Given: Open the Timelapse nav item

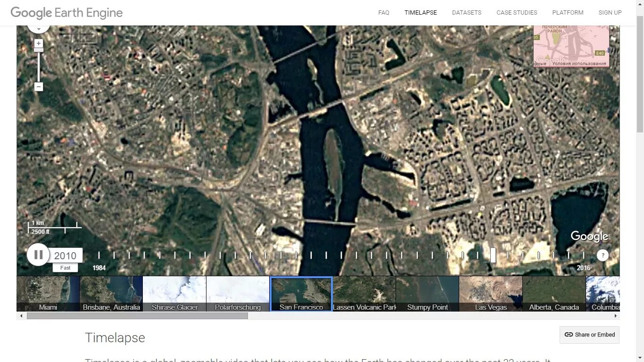Looking at the screenshot, I should [421, 13].
